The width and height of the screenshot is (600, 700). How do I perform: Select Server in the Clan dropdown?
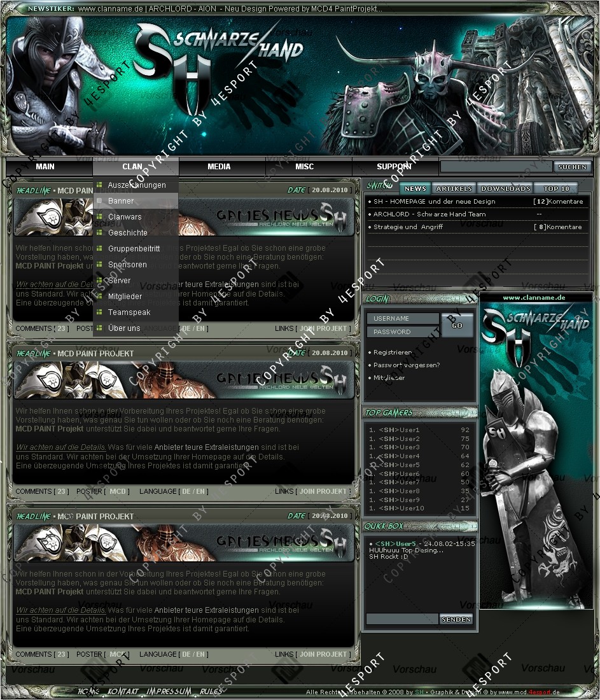119,281
